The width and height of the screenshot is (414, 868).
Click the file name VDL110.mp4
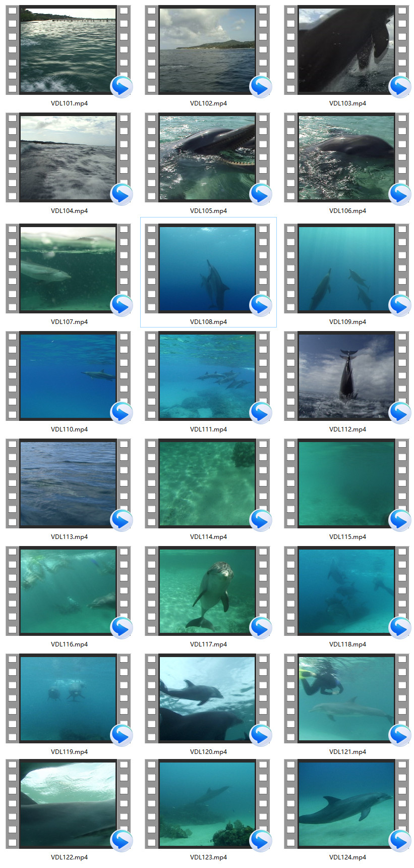coord(69,429)
